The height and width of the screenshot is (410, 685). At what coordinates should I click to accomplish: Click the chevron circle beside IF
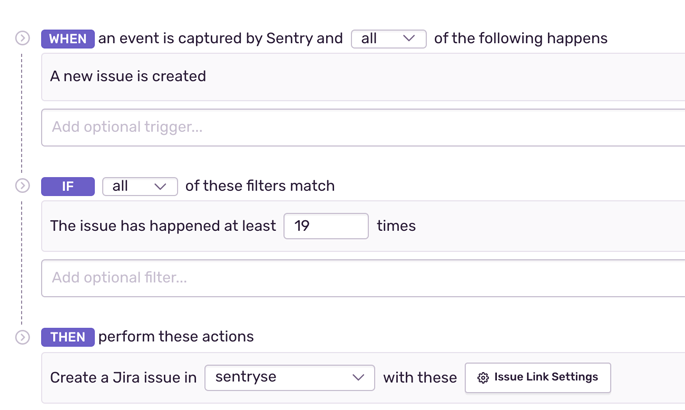pyautogui.click(x=22, y=186)
